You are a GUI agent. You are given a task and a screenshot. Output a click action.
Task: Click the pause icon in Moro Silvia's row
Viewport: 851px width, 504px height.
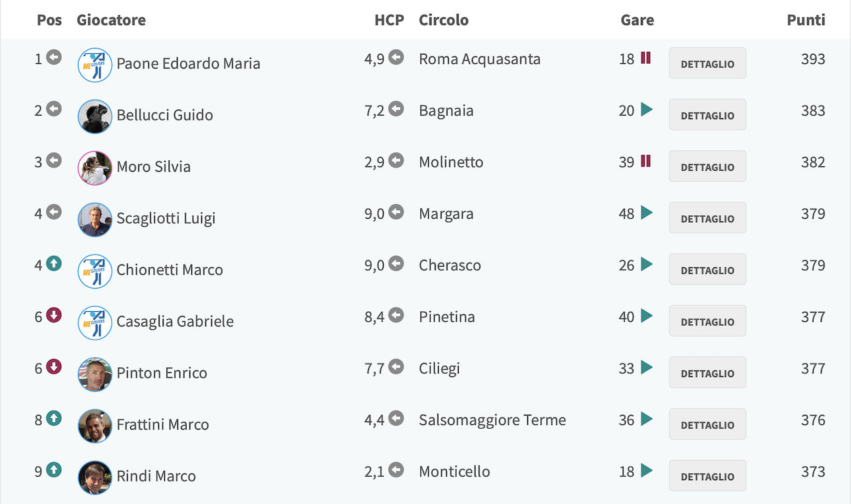[646, 161]
